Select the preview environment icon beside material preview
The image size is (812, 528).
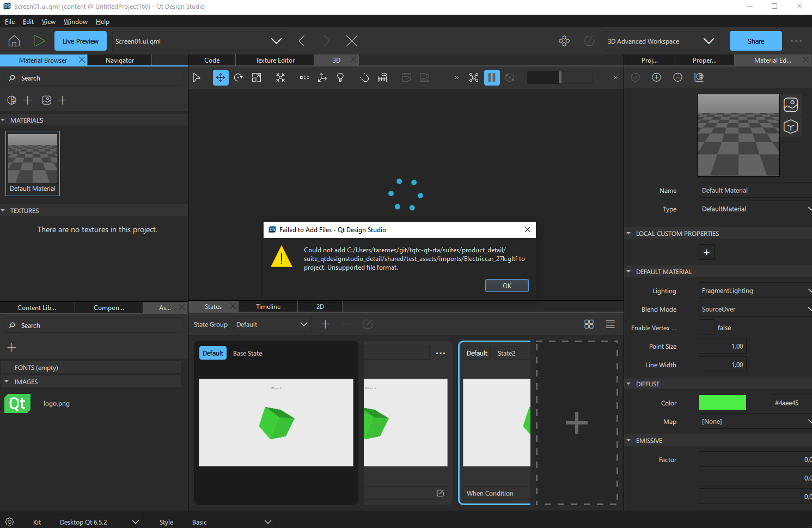[791, 104]
